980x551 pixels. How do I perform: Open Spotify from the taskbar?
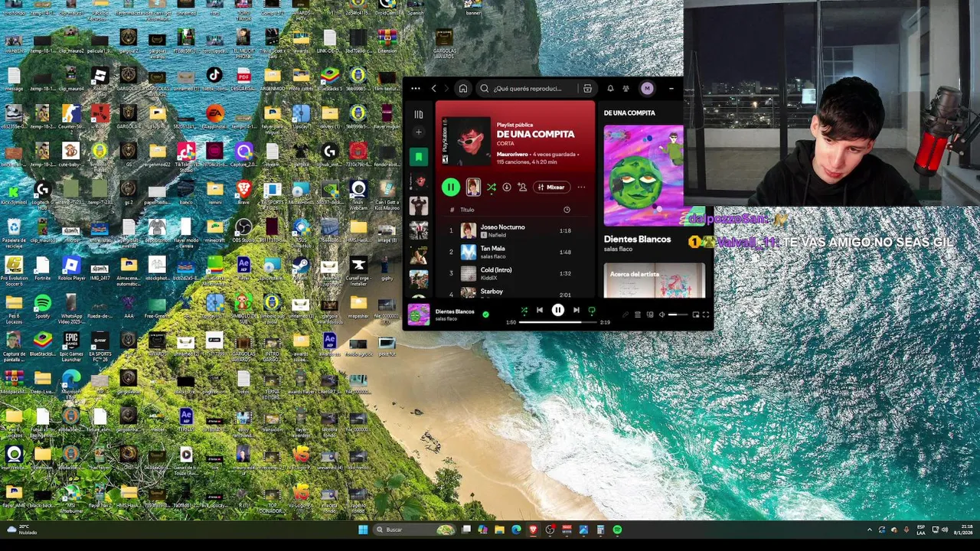[x=617, y=530]
